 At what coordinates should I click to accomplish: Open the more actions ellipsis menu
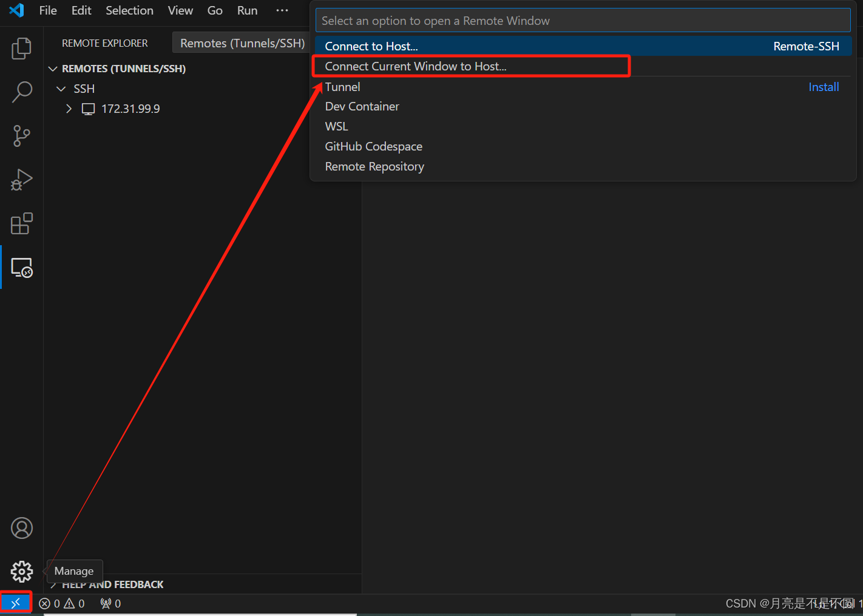tap(282, 10)
